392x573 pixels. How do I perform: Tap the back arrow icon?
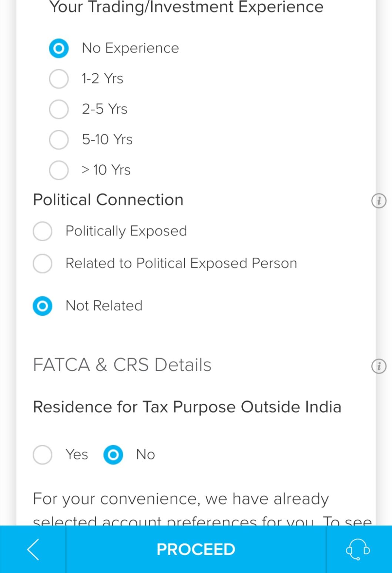pyautogui.click(x=33, y=549)
